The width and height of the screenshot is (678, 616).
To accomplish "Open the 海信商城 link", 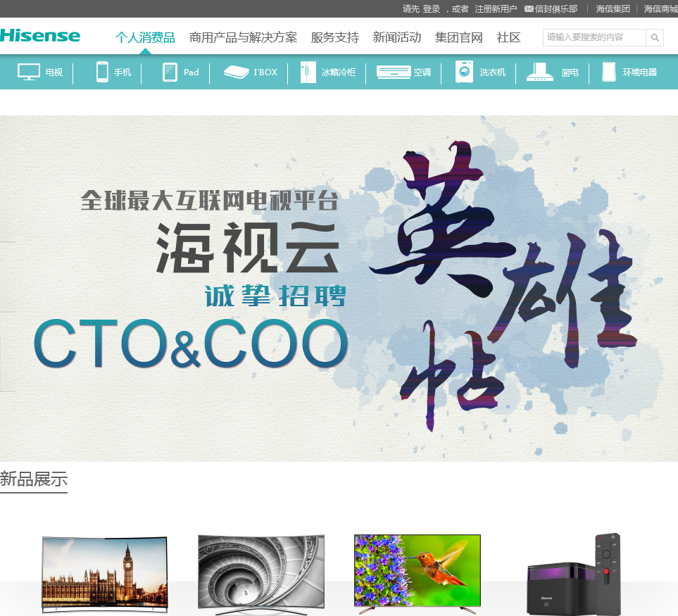I will (x=660, y=8).
